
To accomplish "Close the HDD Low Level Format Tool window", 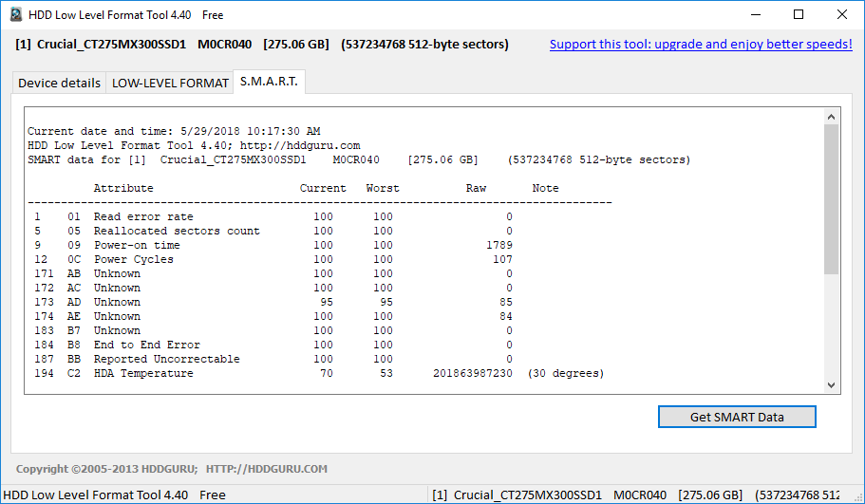I will (x=842, y=15).
